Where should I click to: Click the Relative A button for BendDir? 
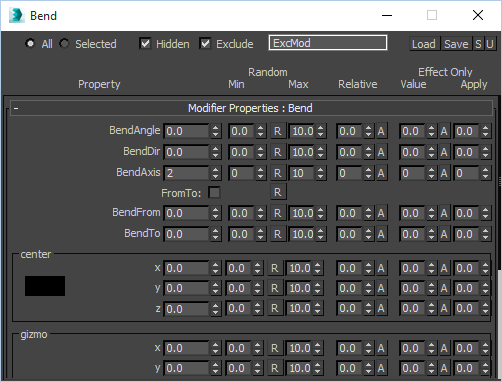[x=381, y=152]
